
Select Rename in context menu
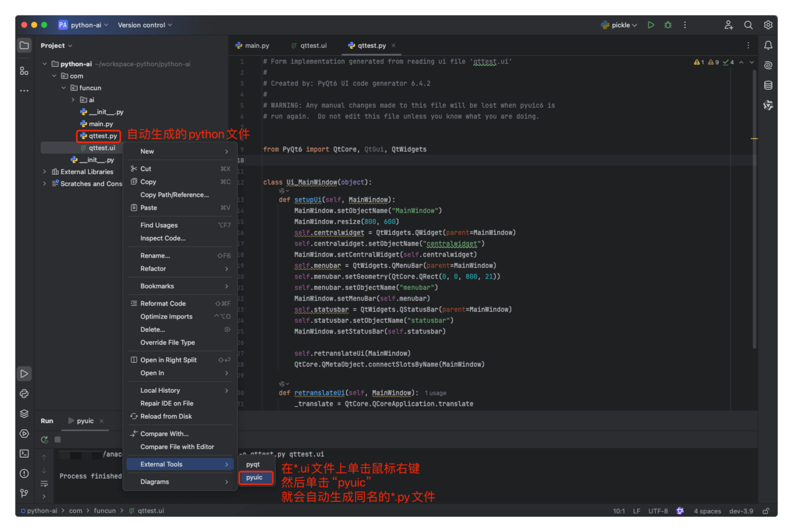pos(180,256)
